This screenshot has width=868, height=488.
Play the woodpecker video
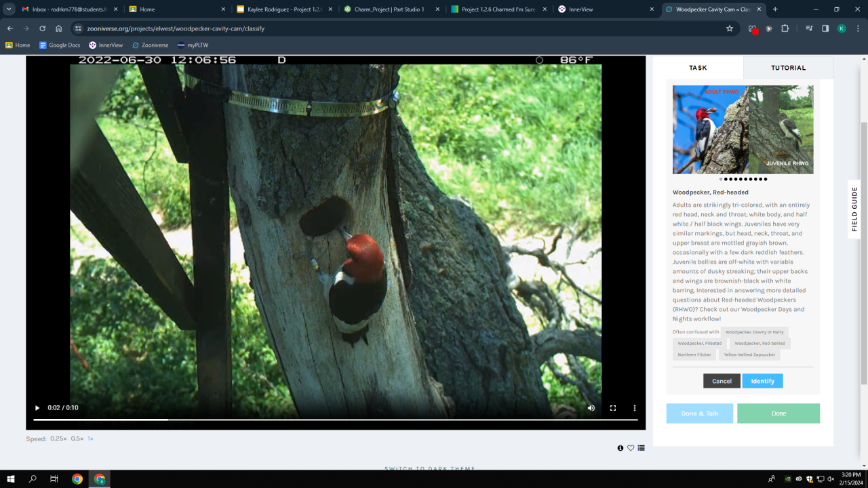37,408
